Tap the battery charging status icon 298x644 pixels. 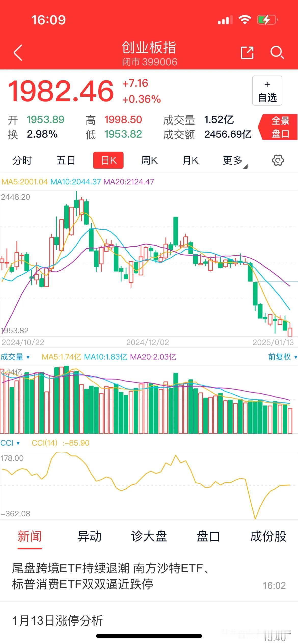267,20
